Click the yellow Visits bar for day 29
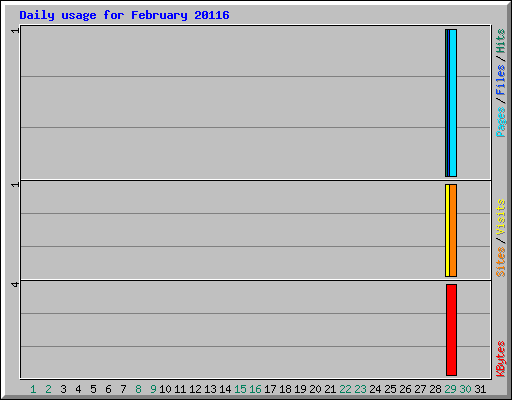The image size is (512, 400). coord(447,230)
